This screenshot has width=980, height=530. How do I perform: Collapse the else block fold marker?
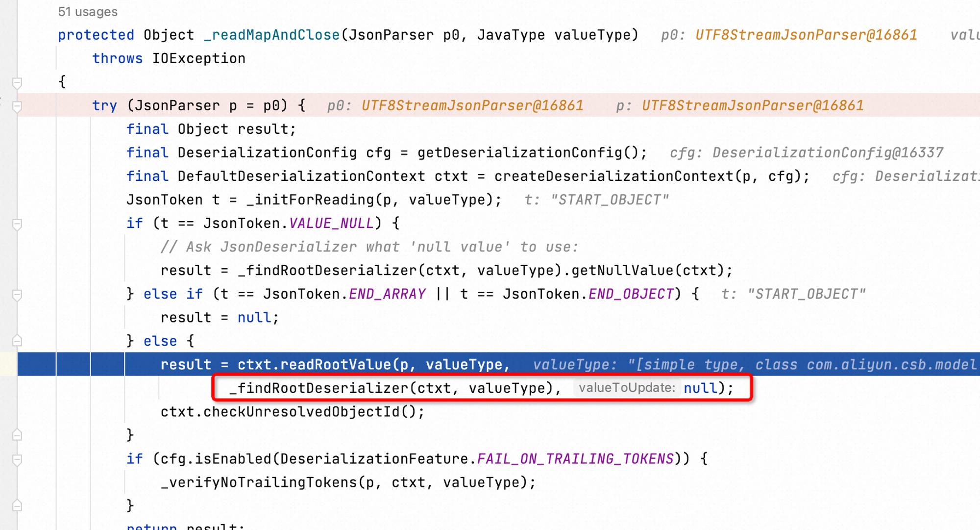click(17, 340)
